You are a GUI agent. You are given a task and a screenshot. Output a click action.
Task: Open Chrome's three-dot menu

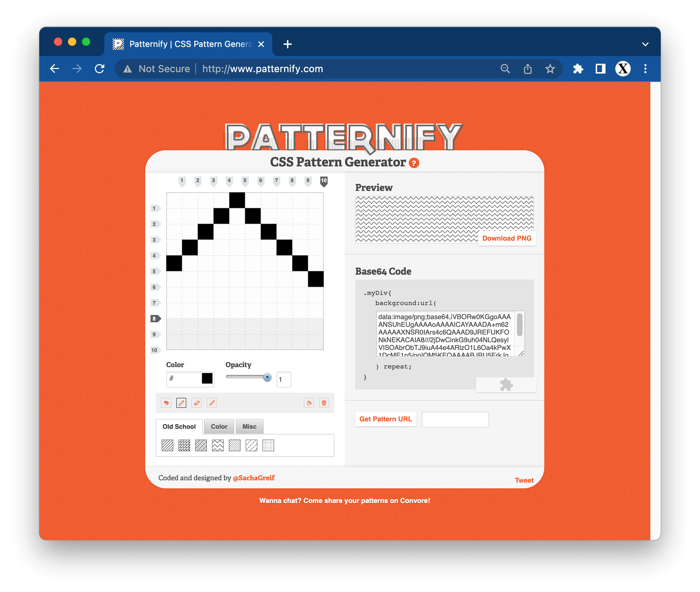tap(645, 69)
